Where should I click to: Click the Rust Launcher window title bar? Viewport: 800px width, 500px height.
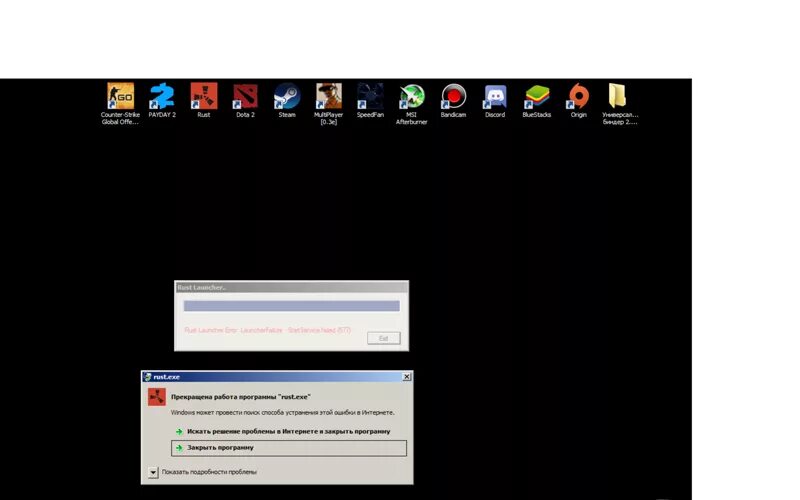[291, 288]
